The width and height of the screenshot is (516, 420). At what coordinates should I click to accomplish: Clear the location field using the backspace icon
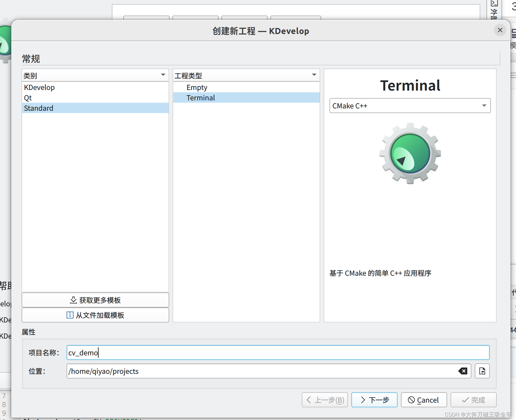(x=463, y=371)
